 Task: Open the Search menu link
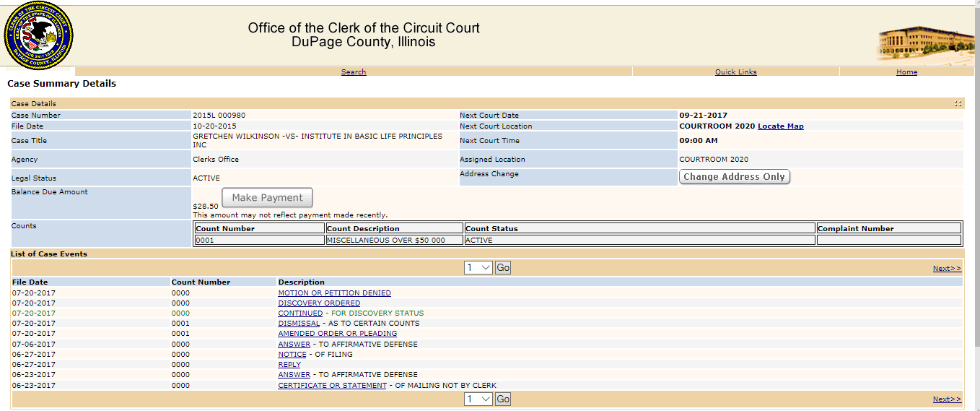(x=354, y=72)
